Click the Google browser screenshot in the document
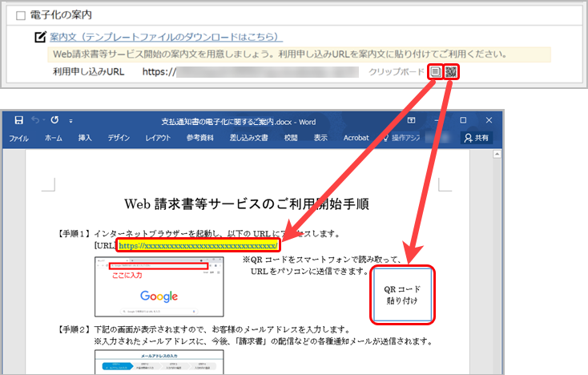This screenshot has height=375, width=588. pos(159,287)
